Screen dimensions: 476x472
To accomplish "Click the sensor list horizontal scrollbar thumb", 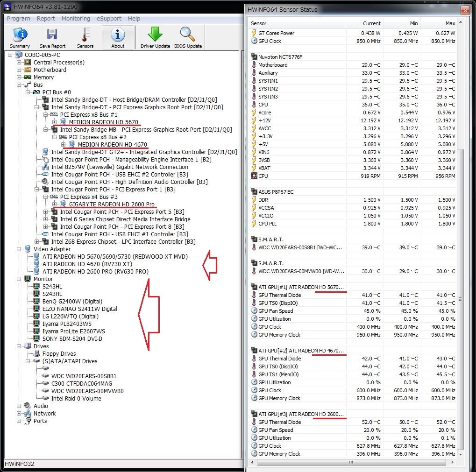I will click(x=351, y=463).
